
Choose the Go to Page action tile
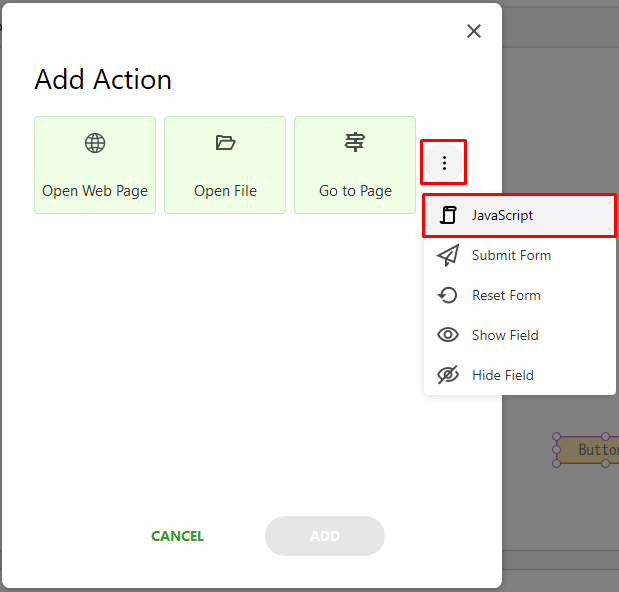(x=355, y=165)
